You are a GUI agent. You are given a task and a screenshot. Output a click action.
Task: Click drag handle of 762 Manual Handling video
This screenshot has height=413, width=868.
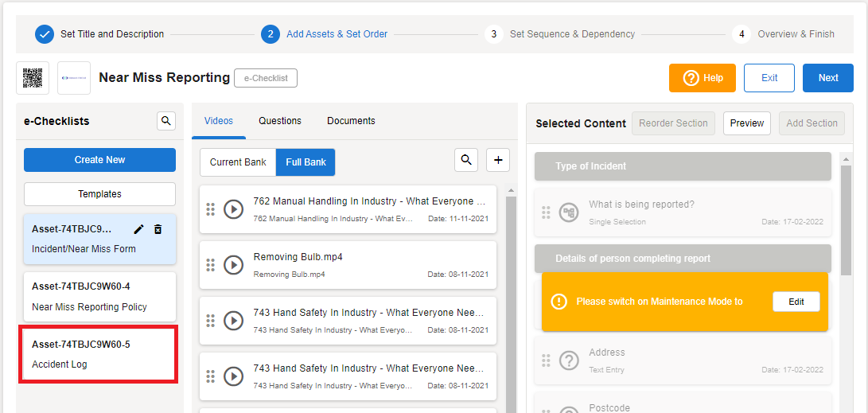point(211,209)
